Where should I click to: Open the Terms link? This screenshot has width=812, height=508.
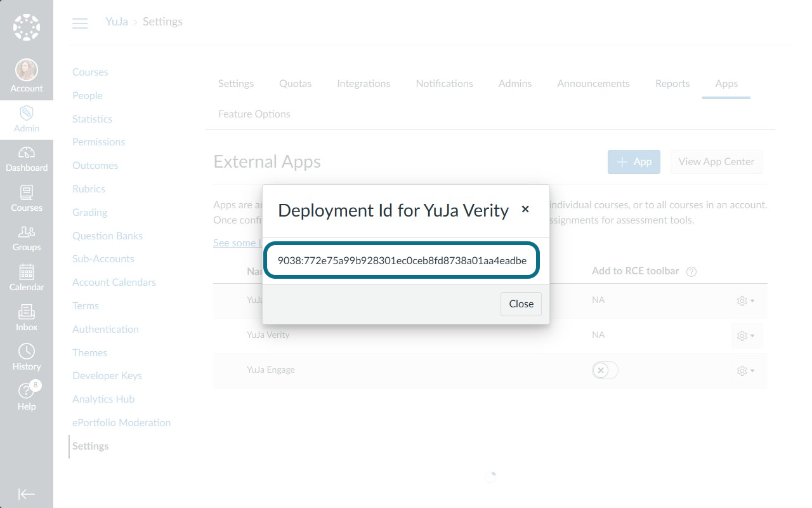pyautogui.click(x=86, y=306)
